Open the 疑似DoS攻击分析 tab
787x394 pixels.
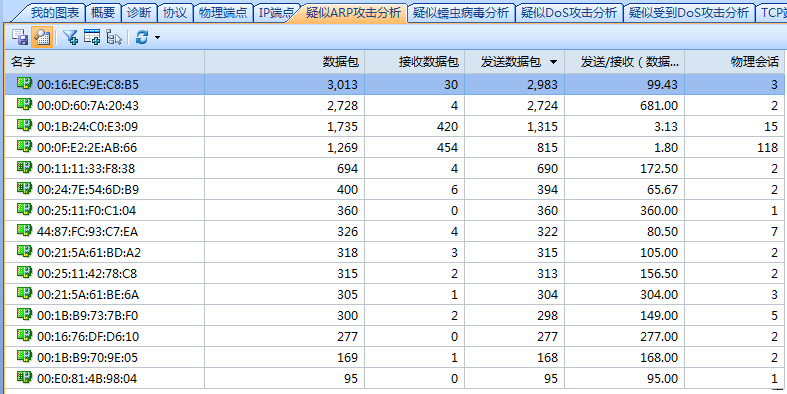pyautogui.click(x=569, y=13)
